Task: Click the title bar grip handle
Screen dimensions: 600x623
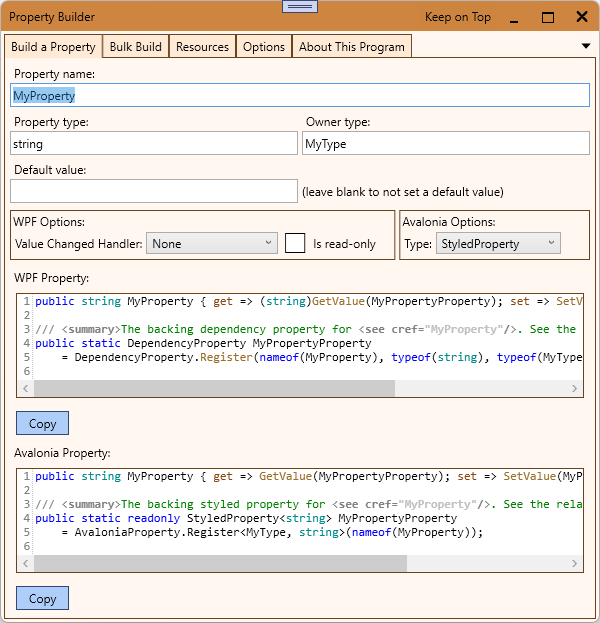Action: tap(300, 6)
